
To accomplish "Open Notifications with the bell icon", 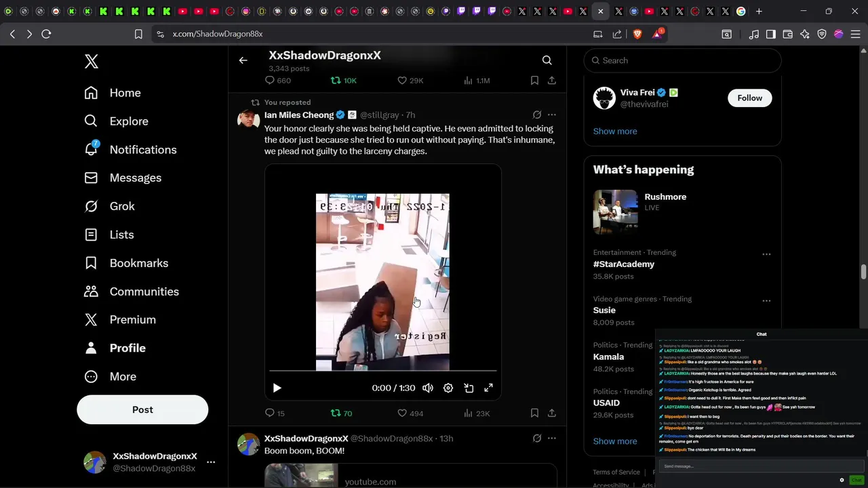I will click(x=91, y=149).
